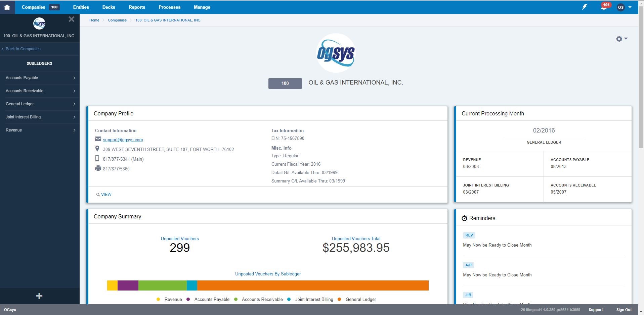Click the 100 badge beside Companies
The width and height of the screenshot is (644, 315).
pos(54,7)
